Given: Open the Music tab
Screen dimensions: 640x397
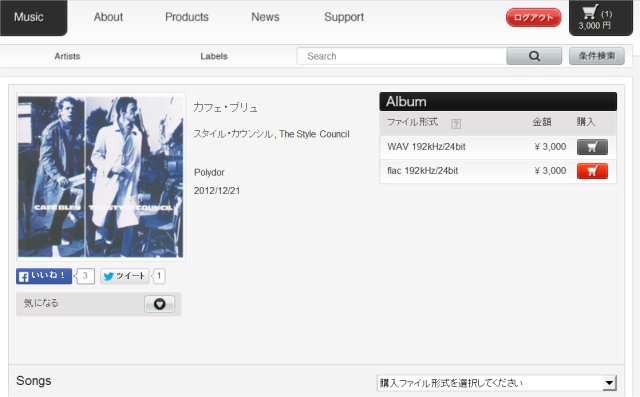Looking at the screenshot, I should click(33, 17).
